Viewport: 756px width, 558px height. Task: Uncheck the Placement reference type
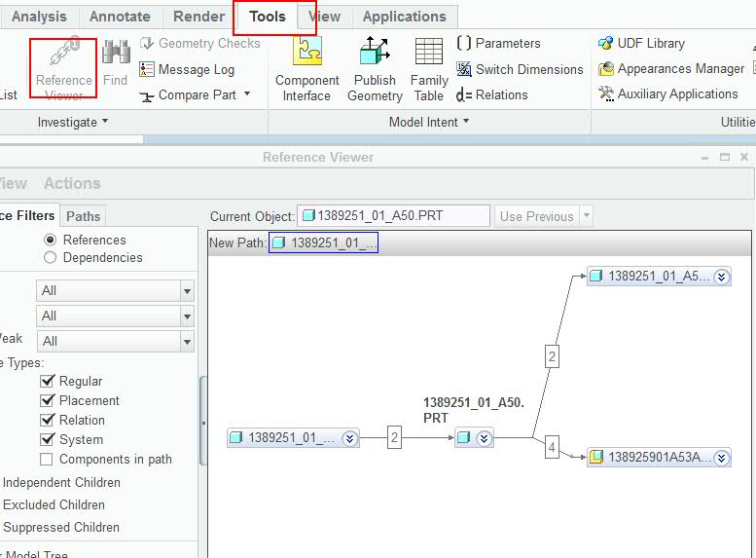coord(47,400)
